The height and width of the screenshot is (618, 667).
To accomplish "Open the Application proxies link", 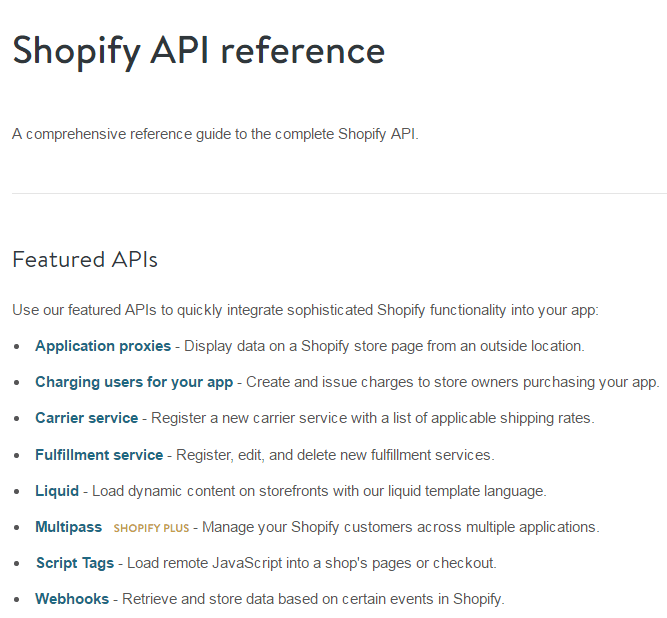I will click(x=103, y=346).
